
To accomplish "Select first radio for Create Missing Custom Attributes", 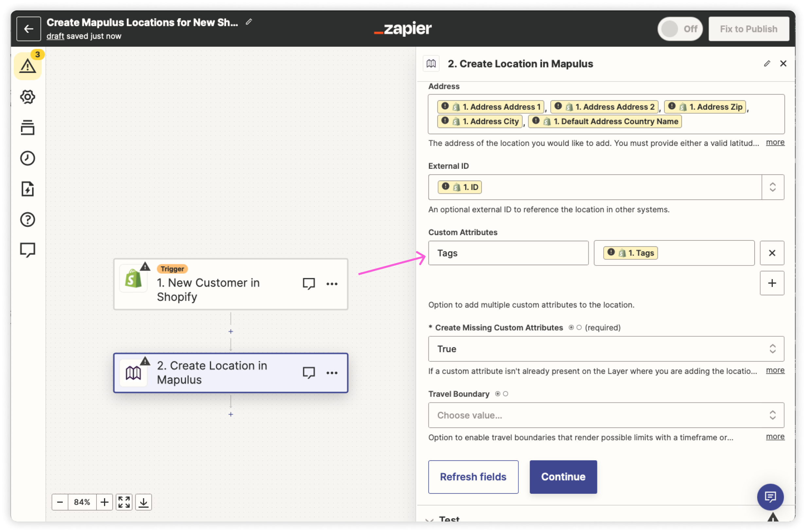I will pyautogui.click(x=571, y=328).
